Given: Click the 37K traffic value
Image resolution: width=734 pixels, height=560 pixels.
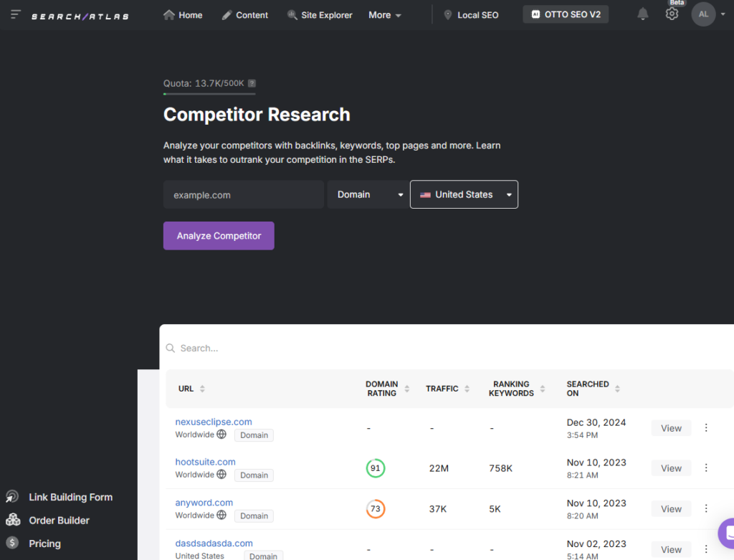Looking at the screenshot, I should click(438, 509).
